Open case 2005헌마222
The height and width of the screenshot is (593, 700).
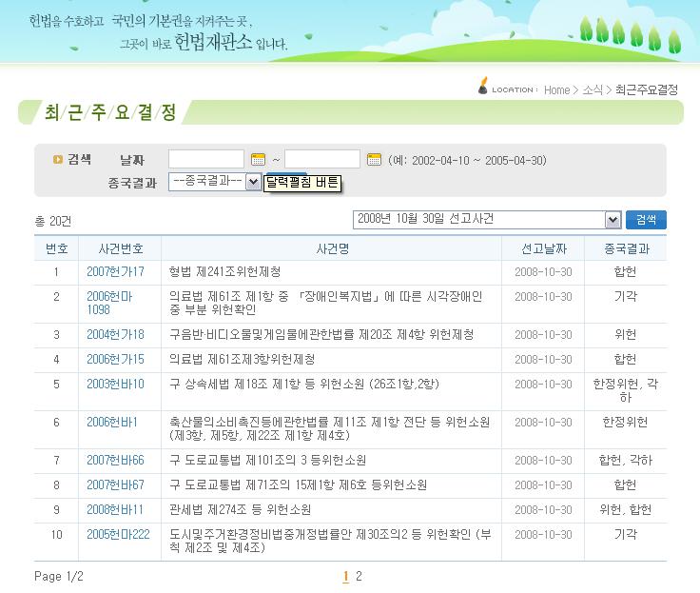click(x=118, y=534)
